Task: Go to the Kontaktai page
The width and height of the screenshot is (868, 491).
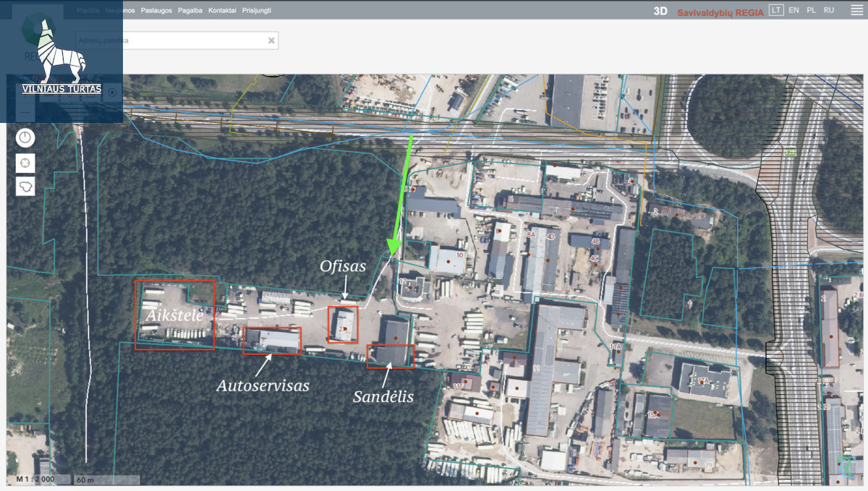Action: click(x=222, y=11)
